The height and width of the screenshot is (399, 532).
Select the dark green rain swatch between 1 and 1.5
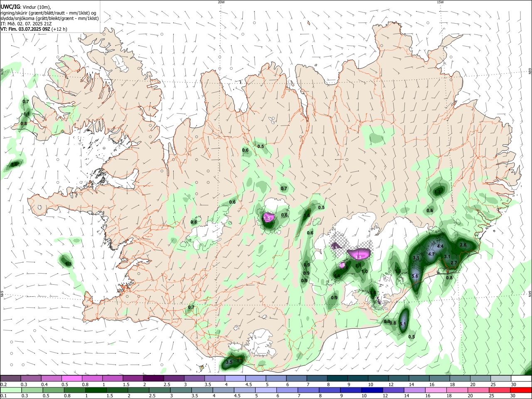[x=96, y=390]
